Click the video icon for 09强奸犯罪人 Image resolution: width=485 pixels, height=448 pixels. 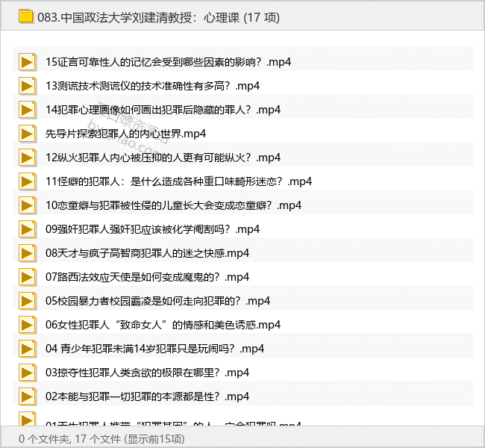(27, 229)
